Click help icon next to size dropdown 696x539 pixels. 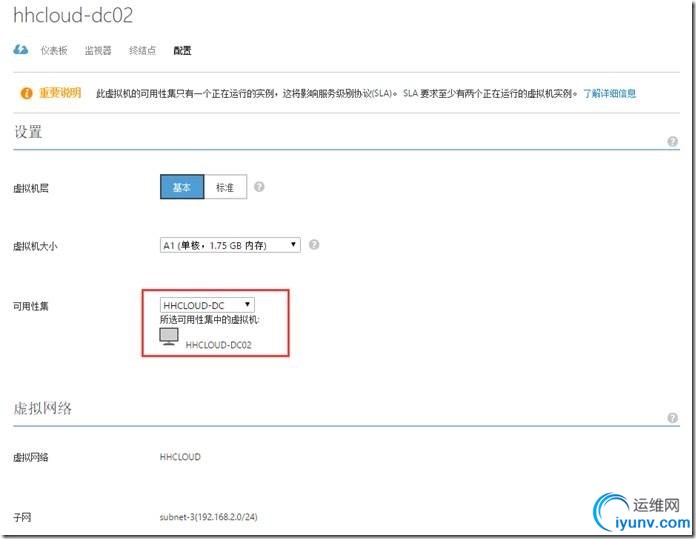pos(314,245)
